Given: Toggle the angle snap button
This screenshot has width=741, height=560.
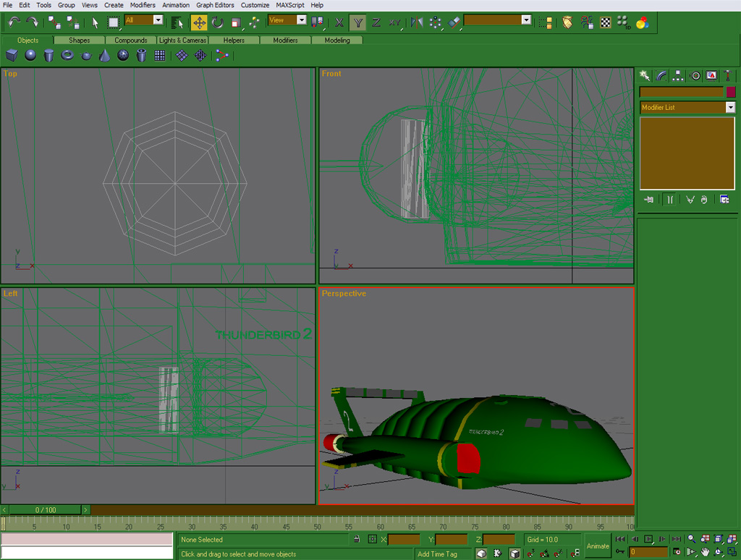Looking at the screenshot, I should click(545, 553).
